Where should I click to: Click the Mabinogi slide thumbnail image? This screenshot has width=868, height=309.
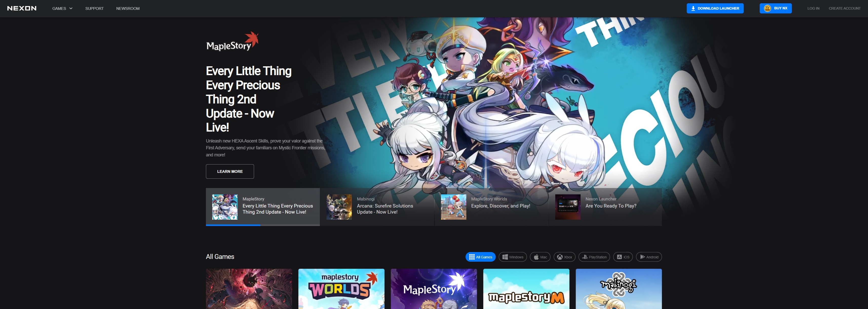click(339, 207)
